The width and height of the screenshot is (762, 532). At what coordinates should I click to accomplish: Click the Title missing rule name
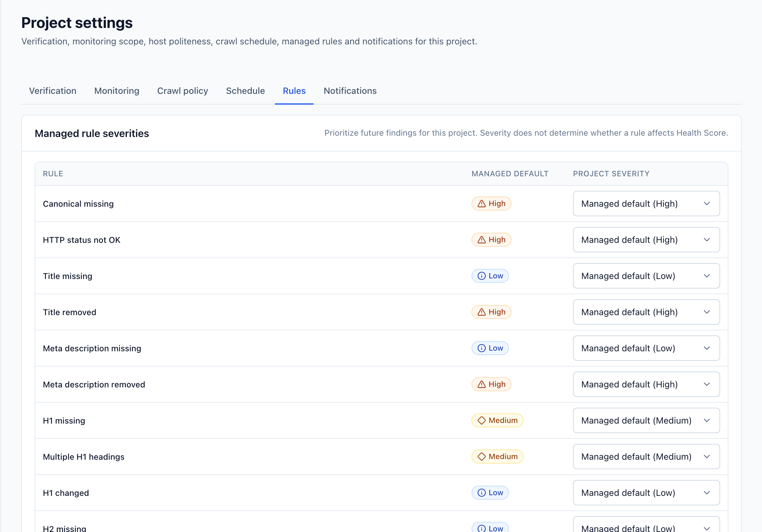[x=67, y=276]
